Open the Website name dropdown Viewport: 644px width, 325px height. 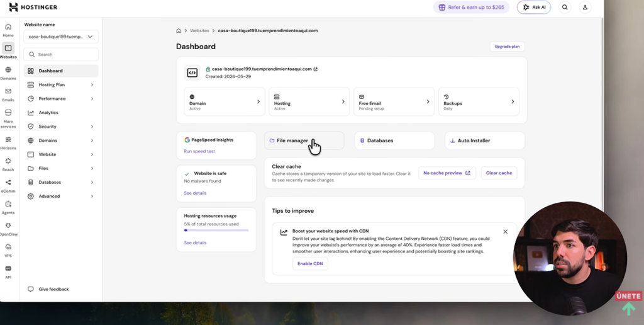tap(61, 37)
